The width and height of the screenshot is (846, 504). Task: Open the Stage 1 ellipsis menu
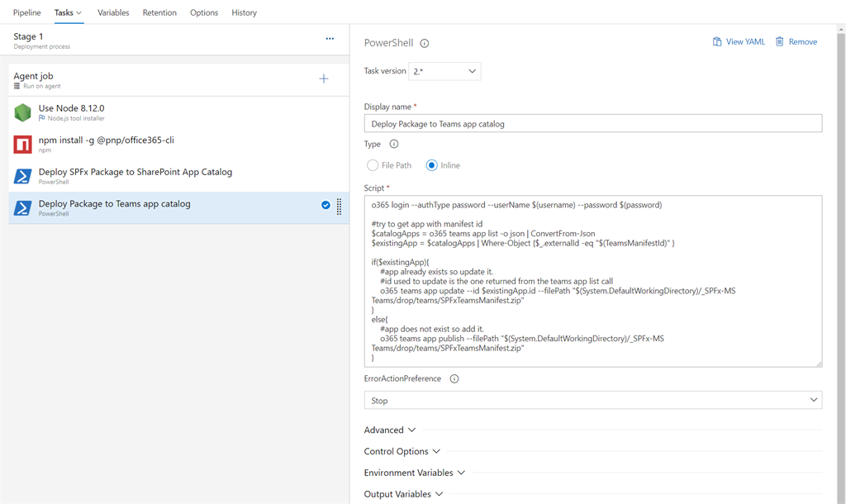pos(330,39)
